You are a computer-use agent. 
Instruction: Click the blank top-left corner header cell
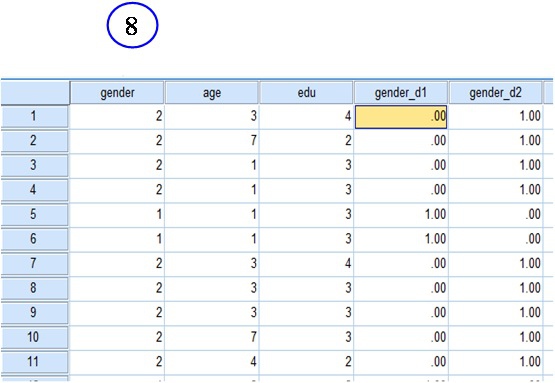pyautogui.click(x=35, y=93)
